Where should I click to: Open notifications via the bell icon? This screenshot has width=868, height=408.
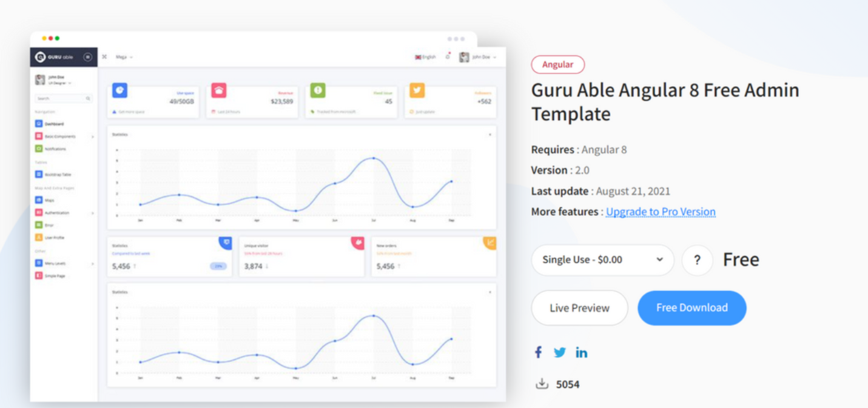[449, 56]
